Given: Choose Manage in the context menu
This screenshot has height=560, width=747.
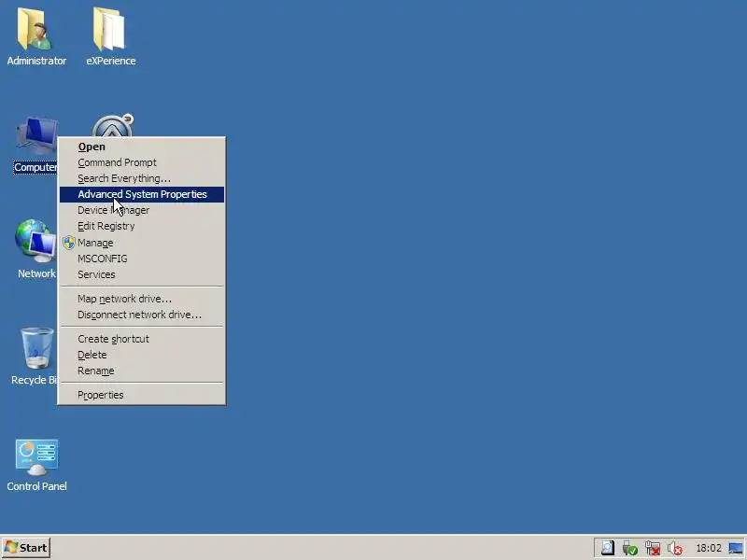Looking at the screenshot, I should coord(142,243).
